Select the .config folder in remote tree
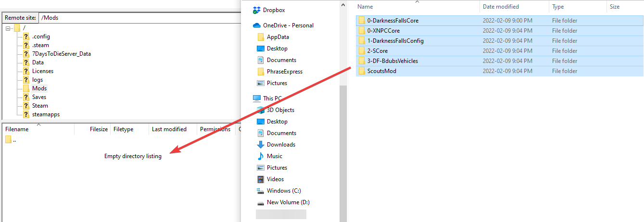Viewport: 644px width, 222px height. (x=41, y=37)
